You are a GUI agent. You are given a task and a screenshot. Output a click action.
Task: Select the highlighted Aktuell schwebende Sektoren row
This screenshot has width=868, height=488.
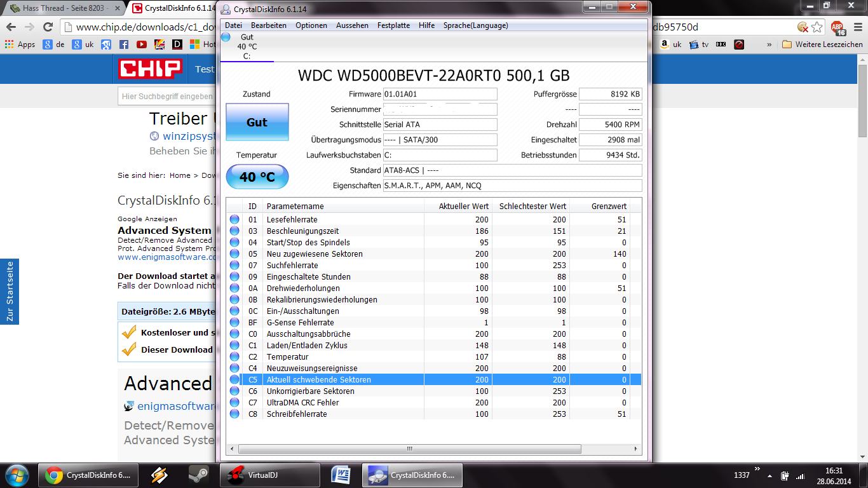pyautogui.click(x=434, y=379)
